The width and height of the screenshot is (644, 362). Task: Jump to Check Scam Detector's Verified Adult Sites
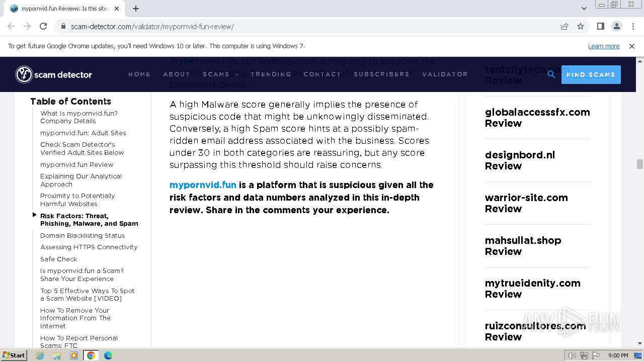82,148
